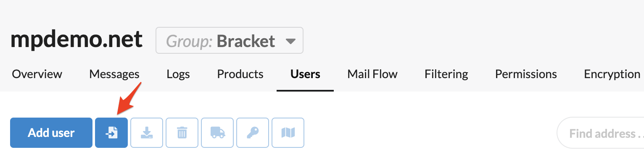Click the mpdemo.net domain heading

(77, 40)
